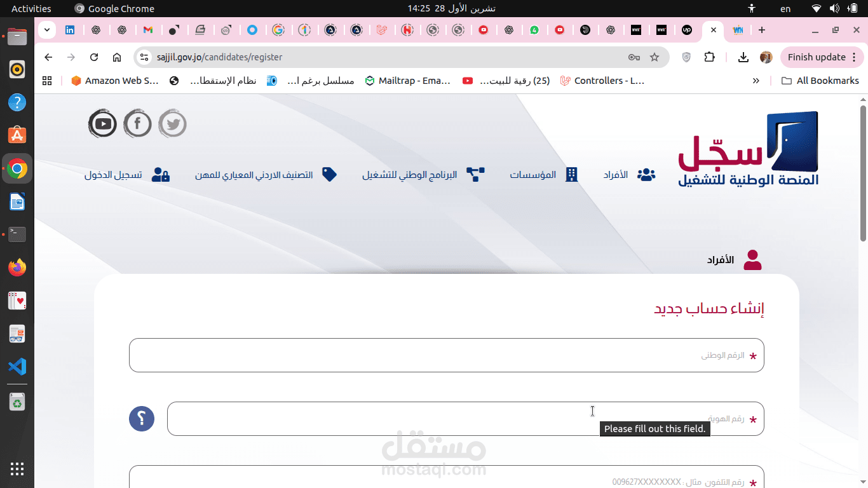
Task: Open the Chrome profile avatar
Action: tap(766, 57)
